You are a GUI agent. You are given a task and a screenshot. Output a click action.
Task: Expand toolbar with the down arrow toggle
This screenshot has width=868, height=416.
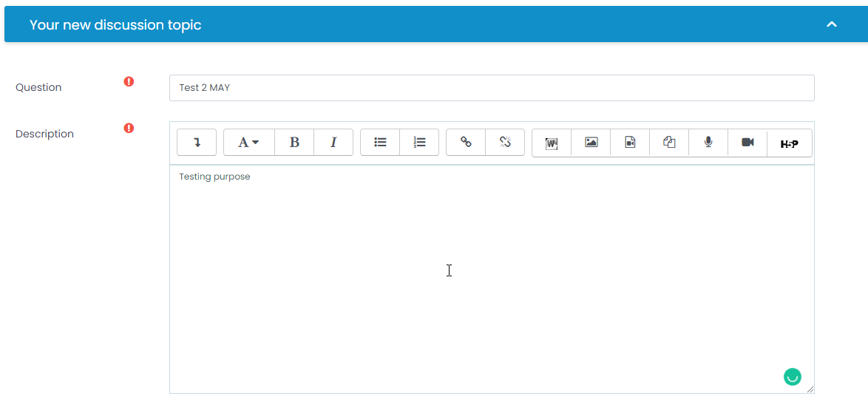[197, 143]
